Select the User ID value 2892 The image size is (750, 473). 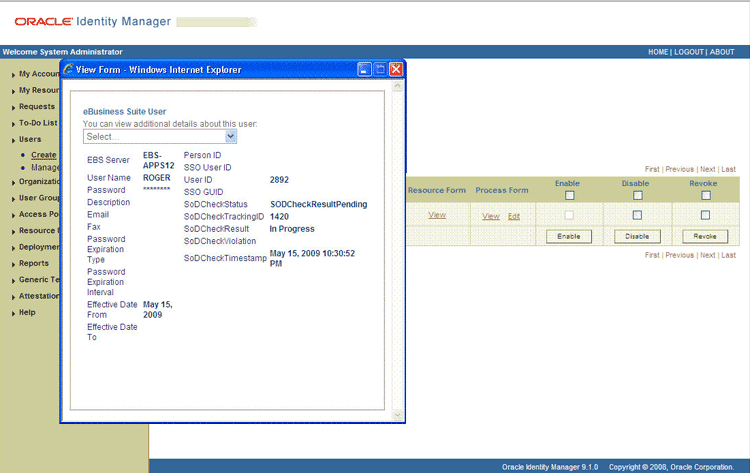(279, 180)
